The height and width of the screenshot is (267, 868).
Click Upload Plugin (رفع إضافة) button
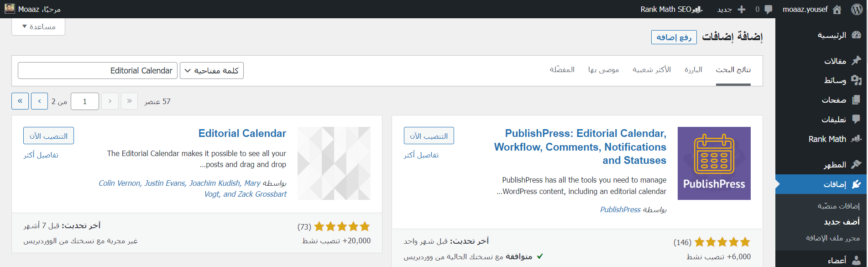click(674, 37)
